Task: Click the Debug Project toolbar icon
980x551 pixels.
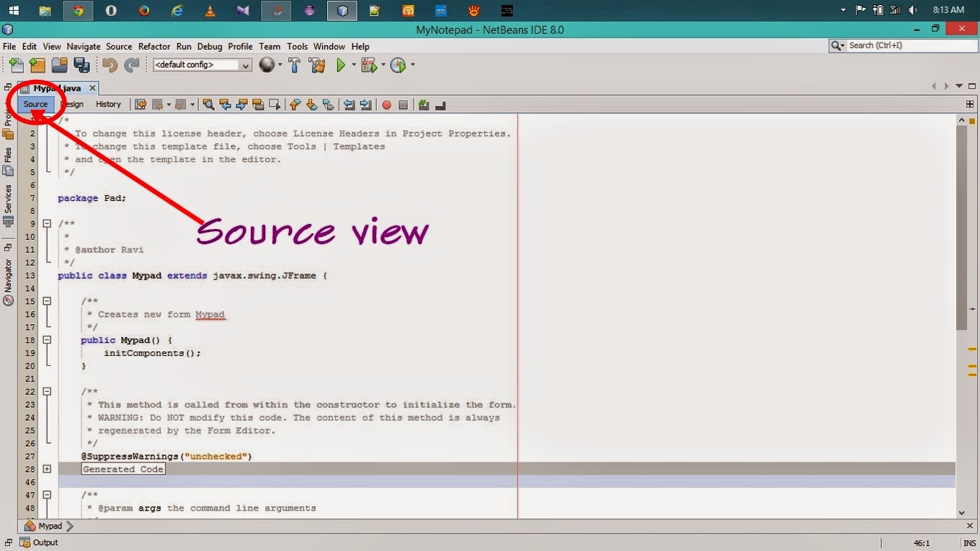Action: coord(369,65)
